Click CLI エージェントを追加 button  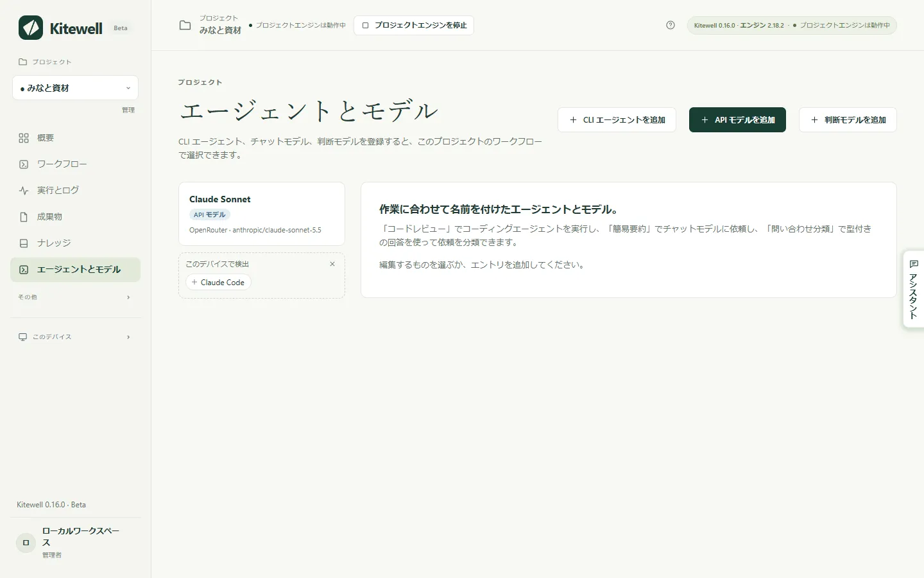[617, 120]
